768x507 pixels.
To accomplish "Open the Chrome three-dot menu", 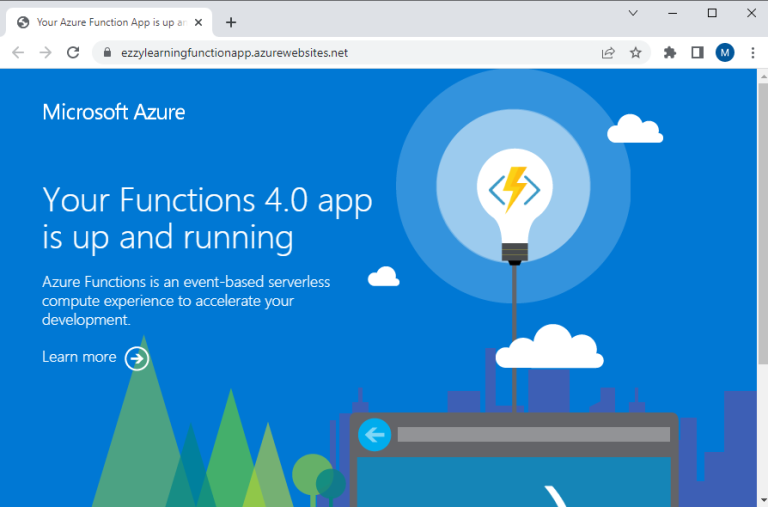I will 752,53.
